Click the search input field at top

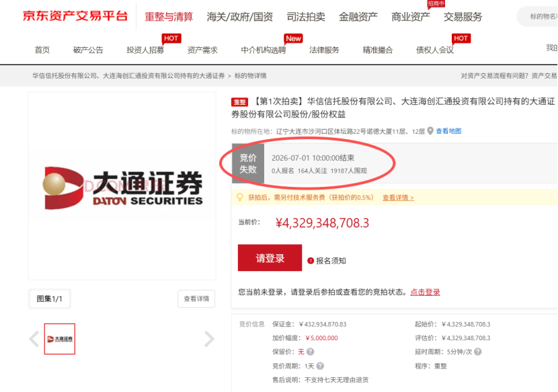[x=538, y=16]
